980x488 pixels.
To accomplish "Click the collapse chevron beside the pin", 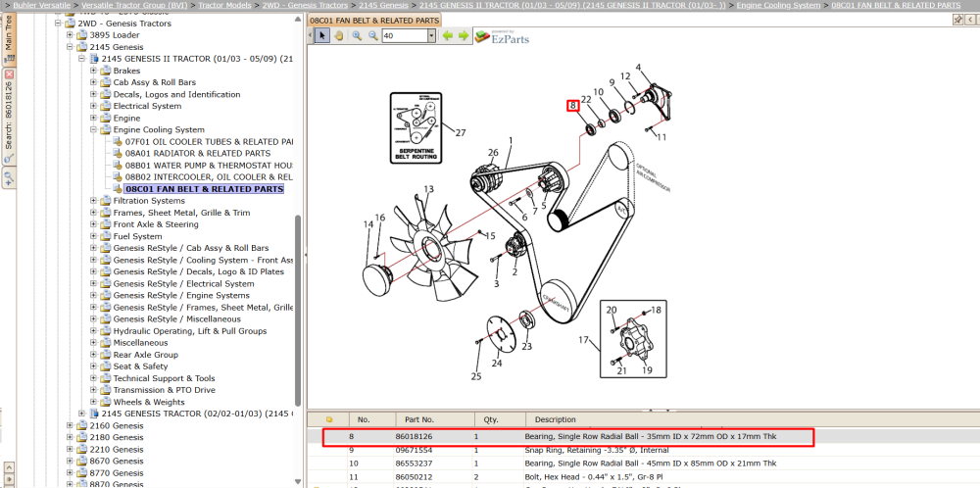I will click(972, 20).
